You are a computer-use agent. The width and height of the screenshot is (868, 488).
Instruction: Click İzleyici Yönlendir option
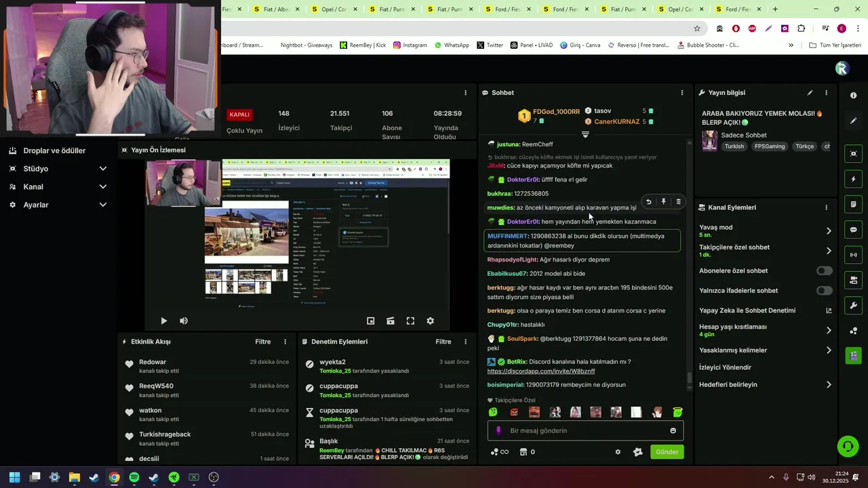(725, 367)
